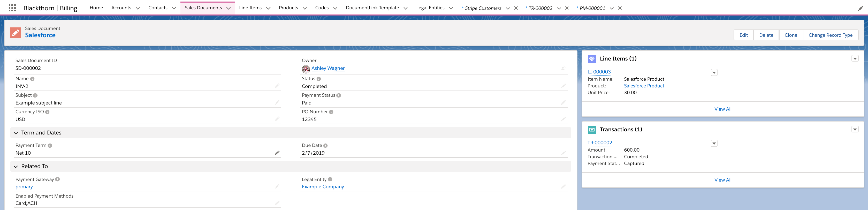
Task: Edit the Subject field pencil icon
Action: point(277,102)
